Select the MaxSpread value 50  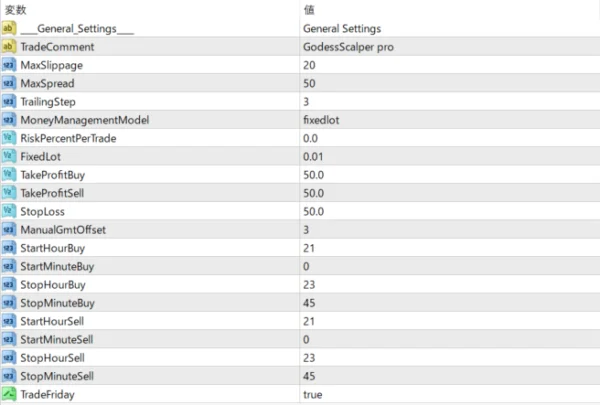coord(309,83)
